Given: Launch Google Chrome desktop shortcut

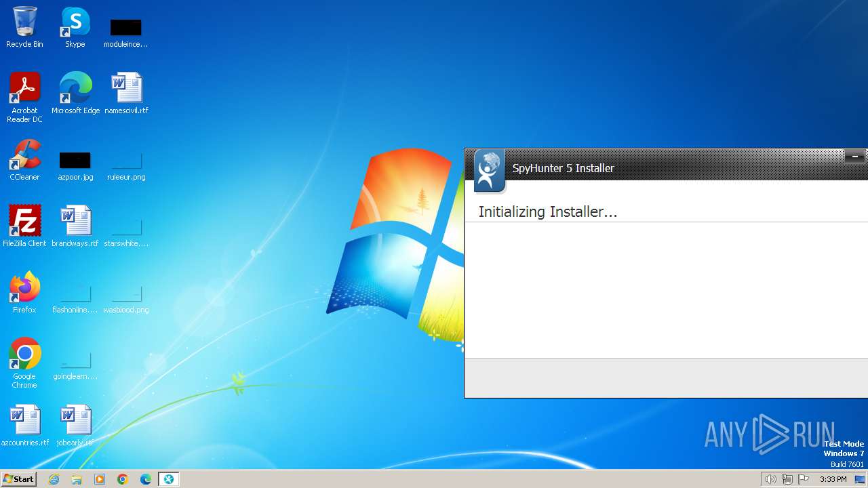Looking at the screenshot, I should 24,363.
